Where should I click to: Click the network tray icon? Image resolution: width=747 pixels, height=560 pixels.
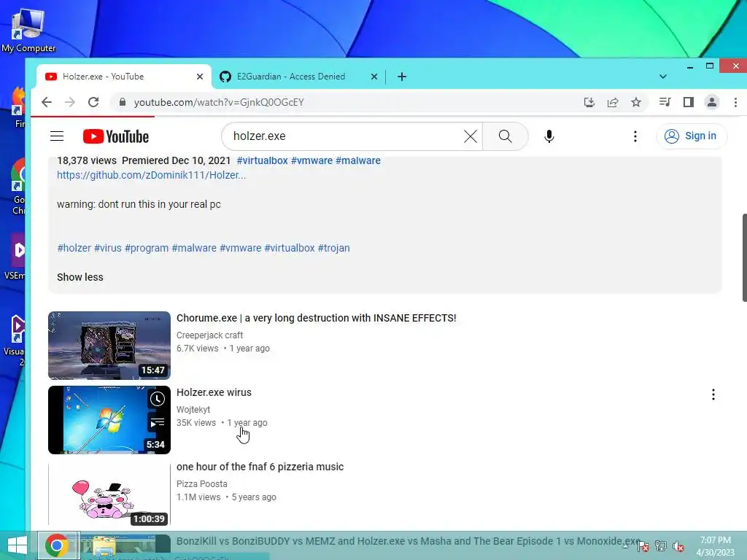[x=661, y=546]
